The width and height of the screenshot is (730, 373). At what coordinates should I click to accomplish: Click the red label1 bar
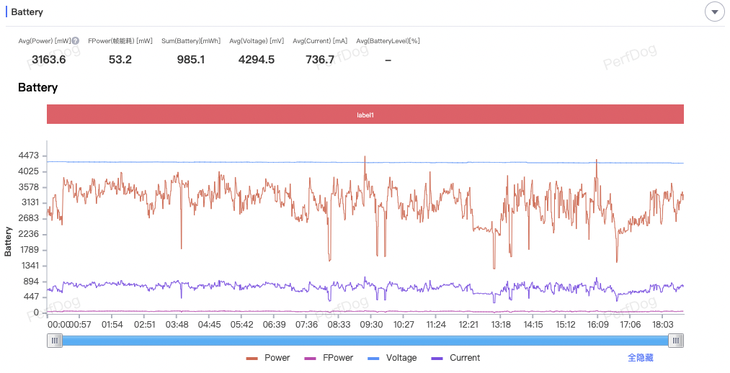(365, 114)
